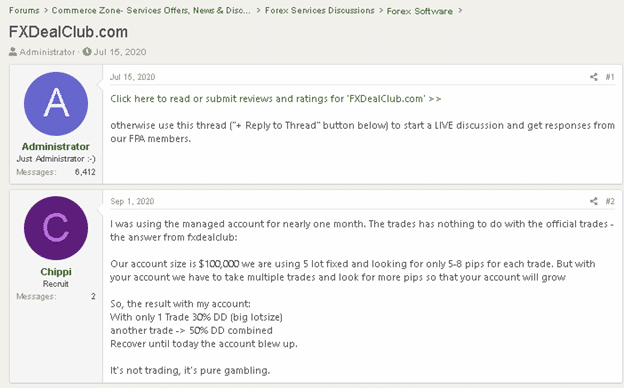Screen dimensions: 624x388
Task: Open Chippi's purple avatar with letter C
Action: (x=56, y=228)
